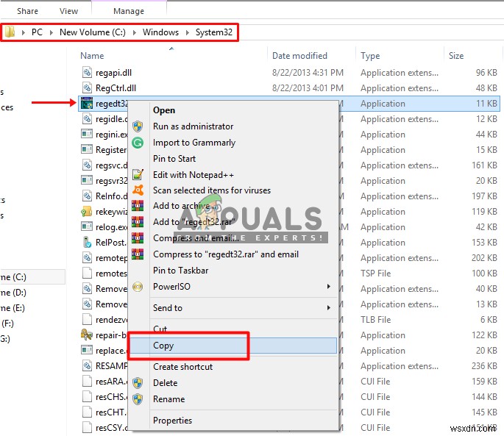Click the WinRAR icon beside Compress and email
This screenshot has height=436, width=504.
(x=138, y=237)
